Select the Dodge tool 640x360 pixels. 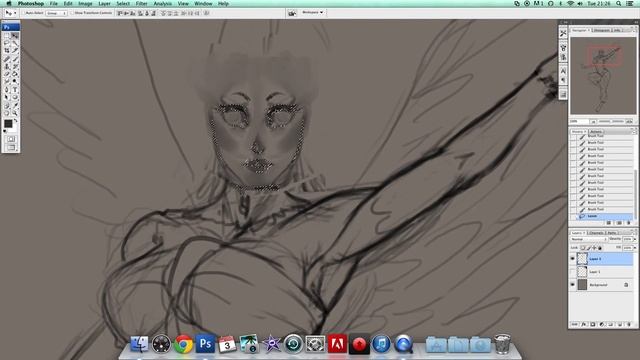coord(15,82)
